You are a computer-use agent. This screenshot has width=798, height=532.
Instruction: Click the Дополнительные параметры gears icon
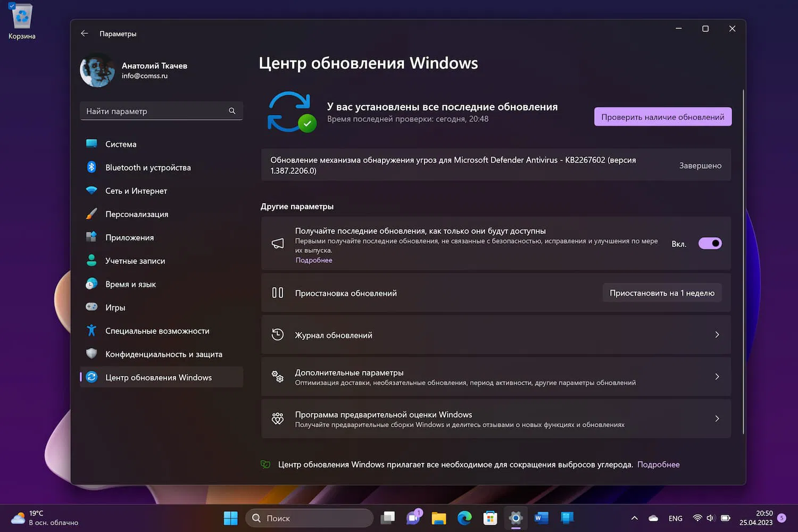[x=278, y=377]
